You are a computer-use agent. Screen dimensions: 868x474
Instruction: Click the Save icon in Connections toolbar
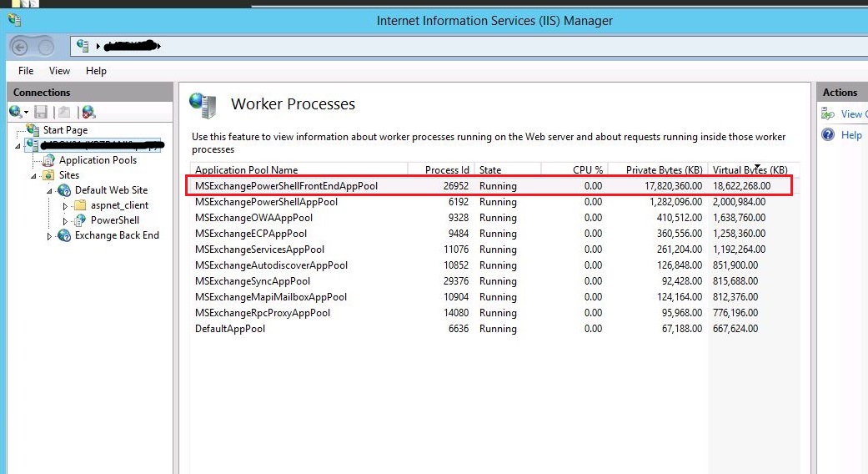click(40, 113)
